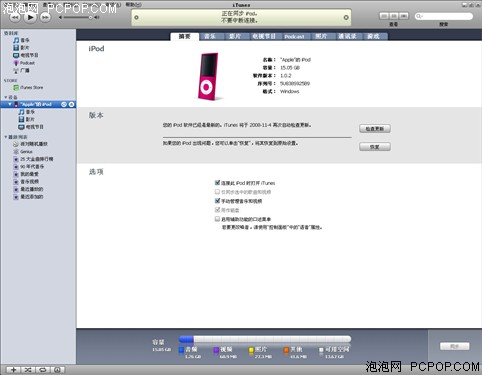Skip to the next track button
This screenshot has width=482, height=375.
(45, 17)
